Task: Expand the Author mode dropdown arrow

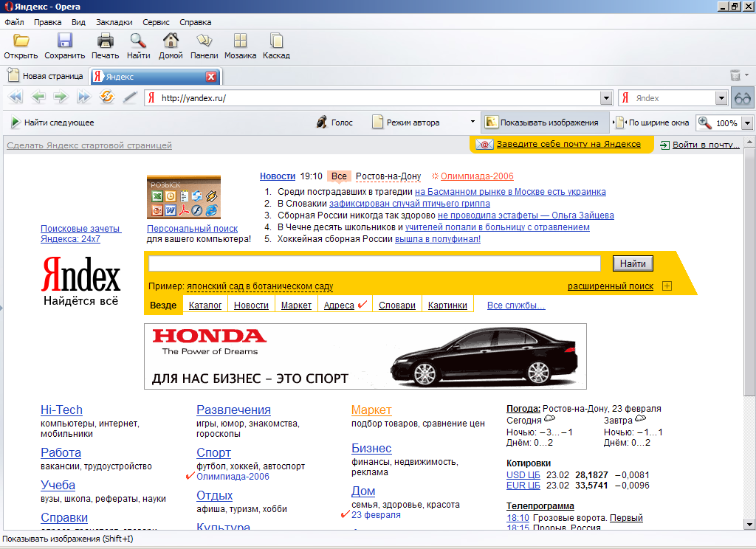Action: [x=472, y=122]
